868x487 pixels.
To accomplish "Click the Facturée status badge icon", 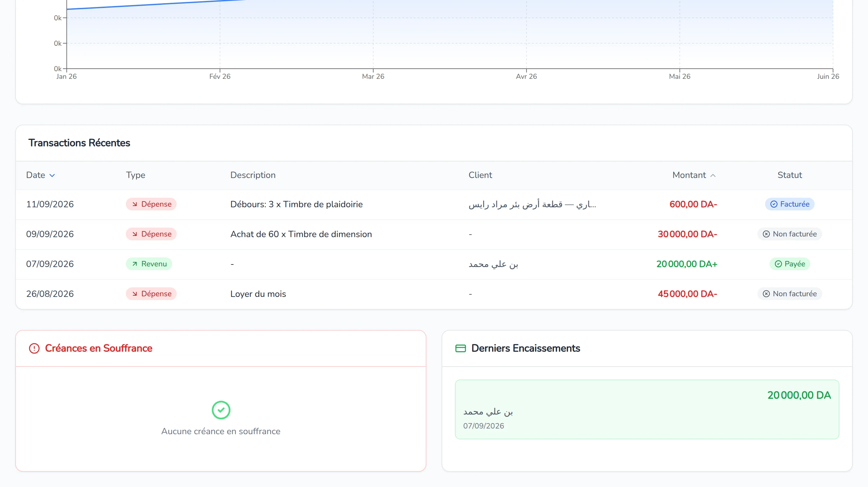I will (774, 204).
